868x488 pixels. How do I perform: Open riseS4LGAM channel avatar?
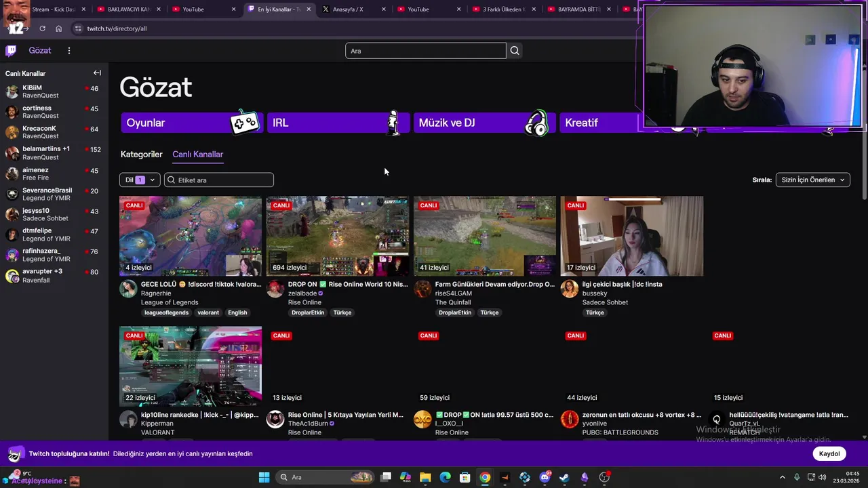[422, 289]
